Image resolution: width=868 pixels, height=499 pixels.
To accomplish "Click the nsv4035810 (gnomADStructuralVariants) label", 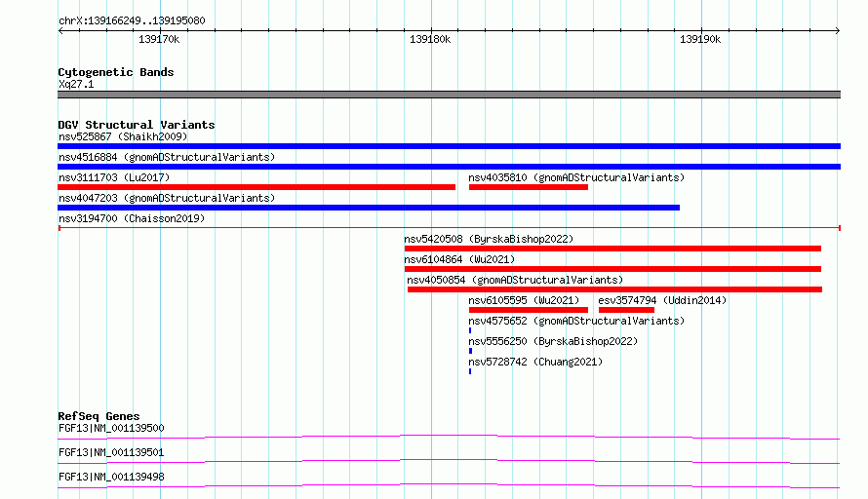I will (x=576, y=177).
